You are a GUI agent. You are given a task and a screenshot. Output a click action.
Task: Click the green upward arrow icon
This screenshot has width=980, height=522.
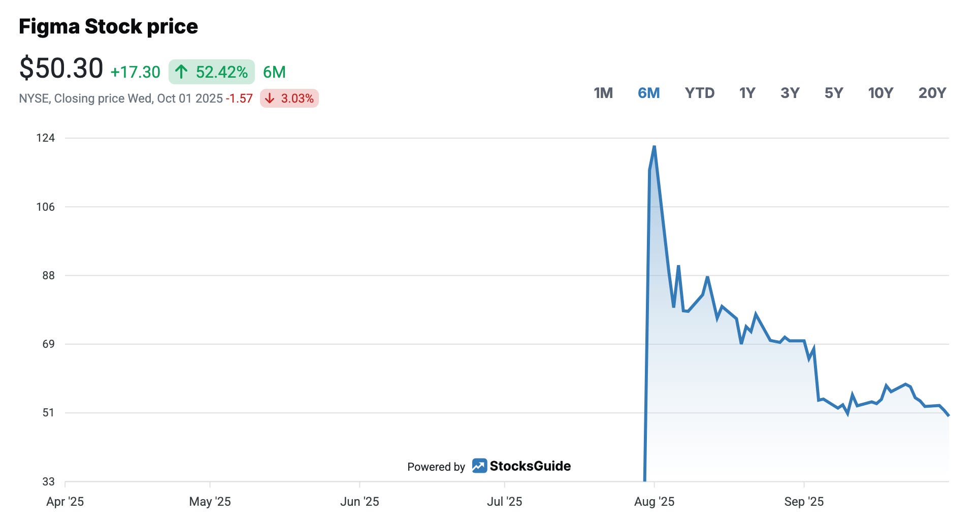click(x=181, y=72)
